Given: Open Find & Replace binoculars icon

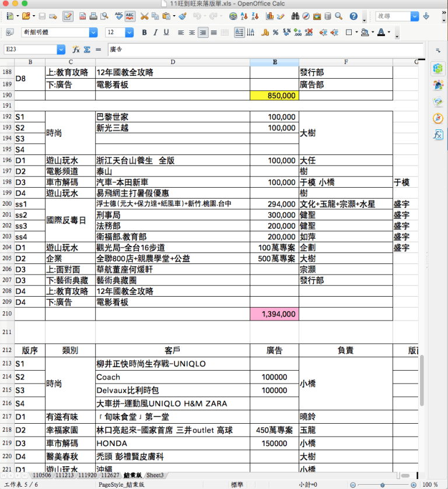Looking at the screenshot, I should tap(295, 16).
